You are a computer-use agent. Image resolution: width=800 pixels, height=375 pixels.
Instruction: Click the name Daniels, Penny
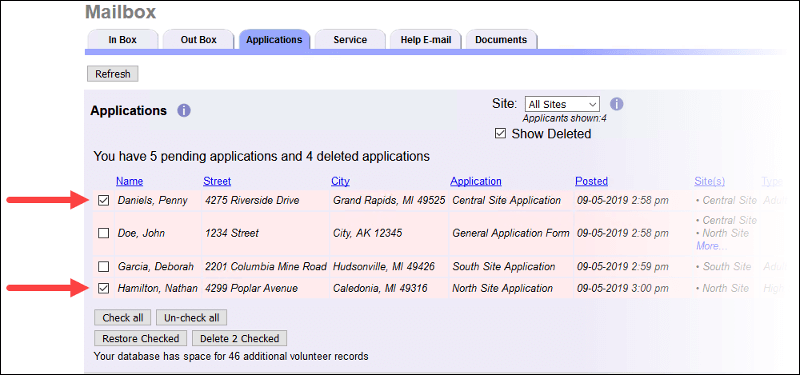(153, 201)
